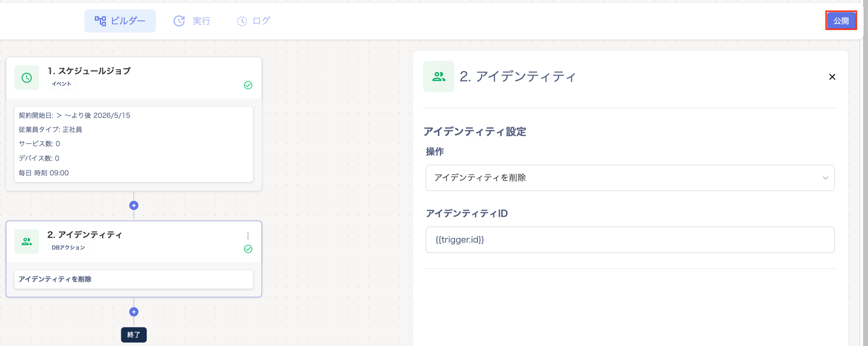868x346 pixels.
Task: Switch to the ビルダー tab
Action: [120, 21]
